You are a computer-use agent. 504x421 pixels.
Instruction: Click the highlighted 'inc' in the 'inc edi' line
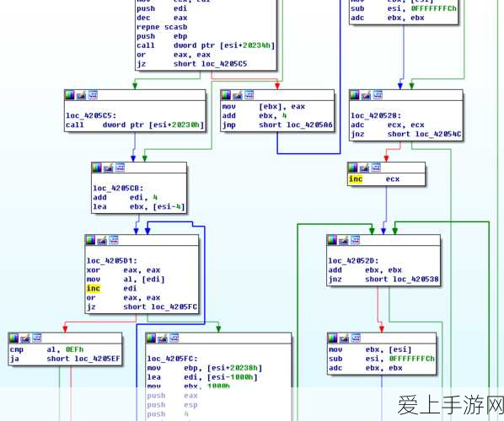[x=94, y=288]
